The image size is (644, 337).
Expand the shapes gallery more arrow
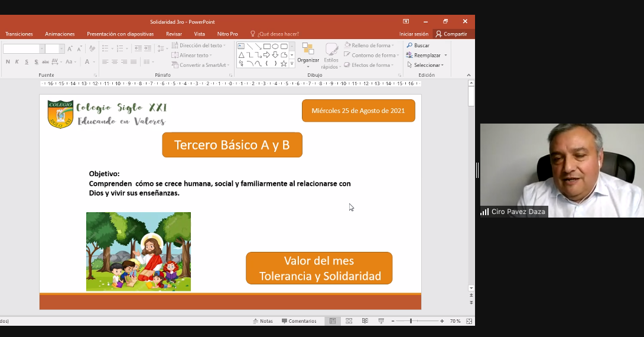(292, 63)
